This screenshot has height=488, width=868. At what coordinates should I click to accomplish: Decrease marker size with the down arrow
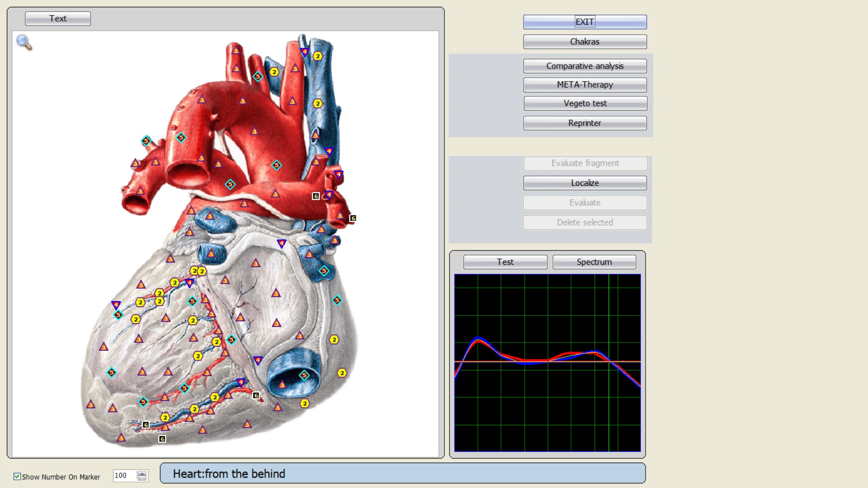pyautogui.click(x=142, y=479)
